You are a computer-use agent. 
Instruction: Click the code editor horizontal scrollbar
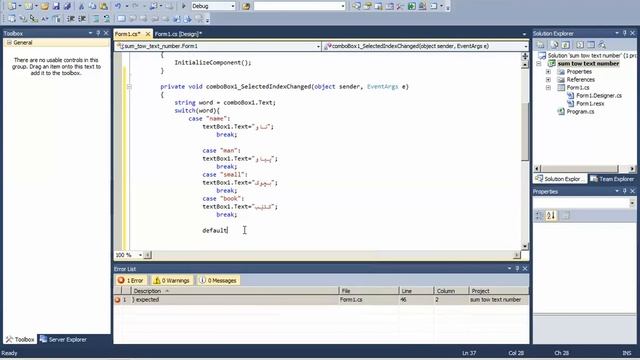332,255
